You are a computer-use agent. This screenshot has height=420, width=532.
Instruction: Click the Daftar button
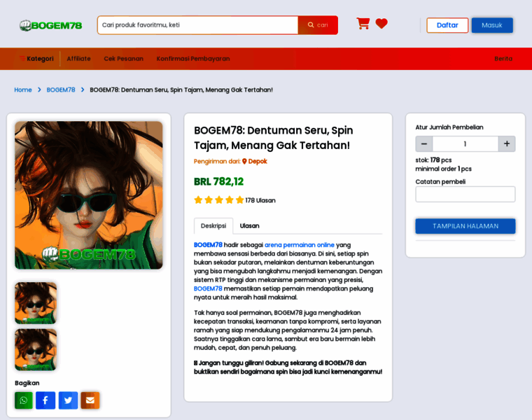[x=447, y=25]
